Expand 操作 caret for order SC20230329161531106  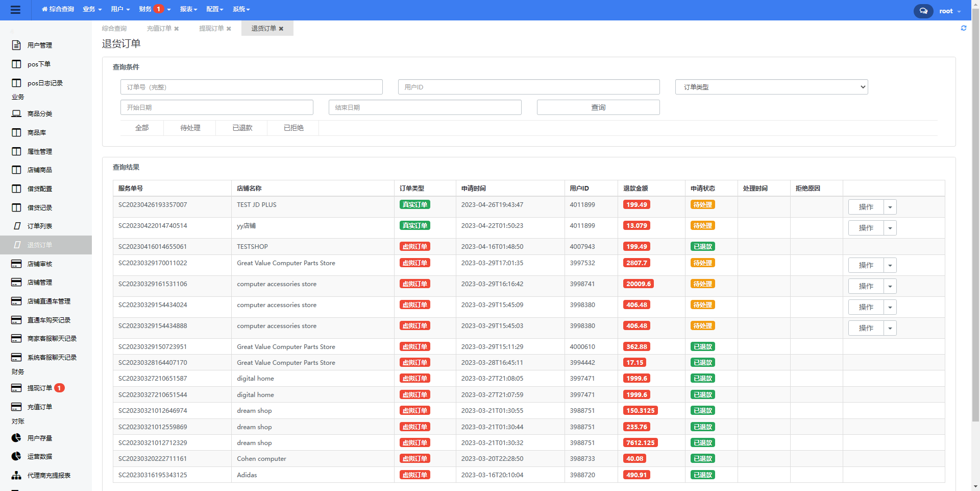[x=890, y=286]
